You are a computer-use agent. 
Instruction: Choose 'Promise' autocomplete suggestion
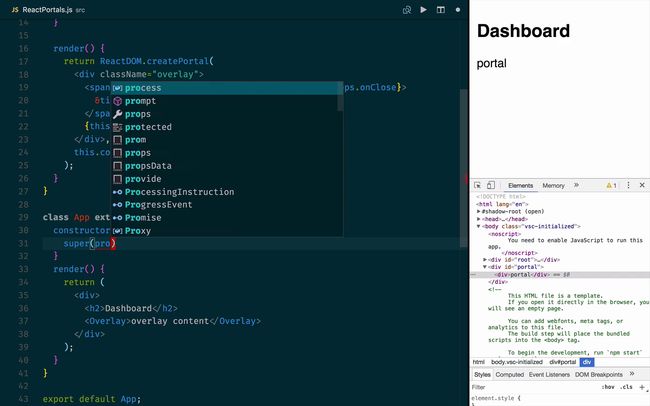click(226, 218)
